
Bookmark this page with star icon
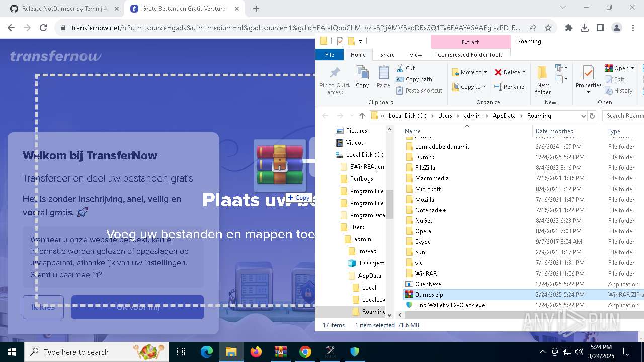[548, 28]
